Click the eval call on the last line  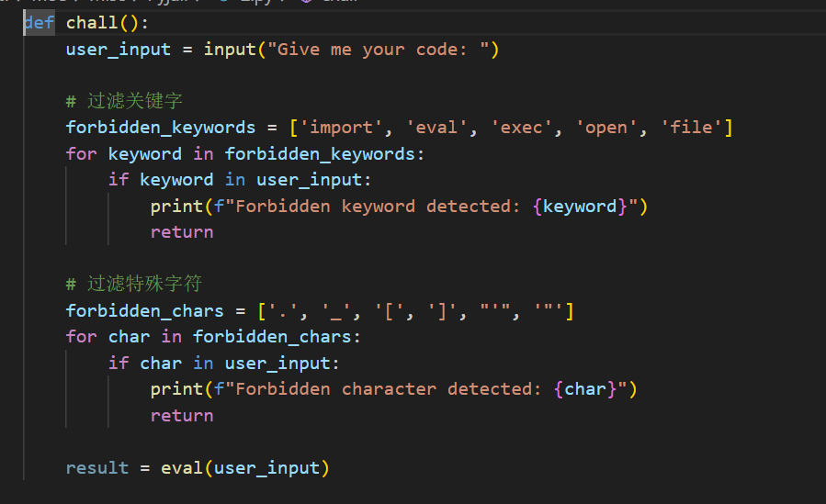click(182, 468)
